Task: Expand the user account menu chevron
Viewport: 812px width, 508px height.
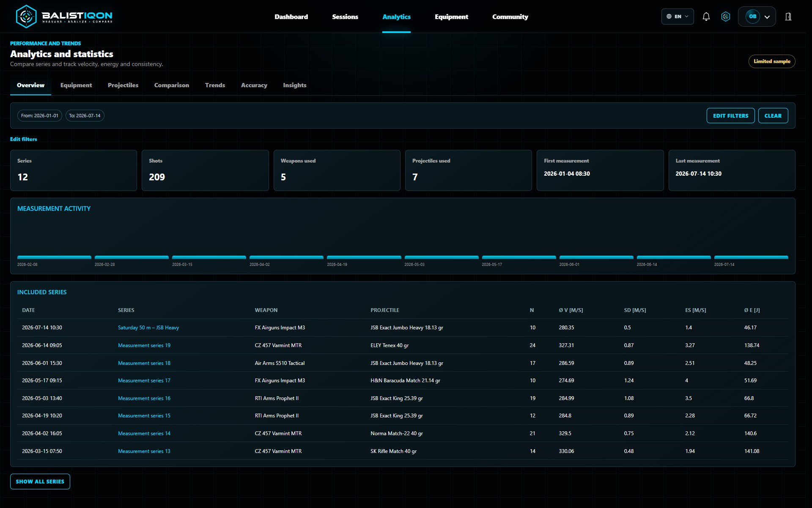Action: coord(767,17)
